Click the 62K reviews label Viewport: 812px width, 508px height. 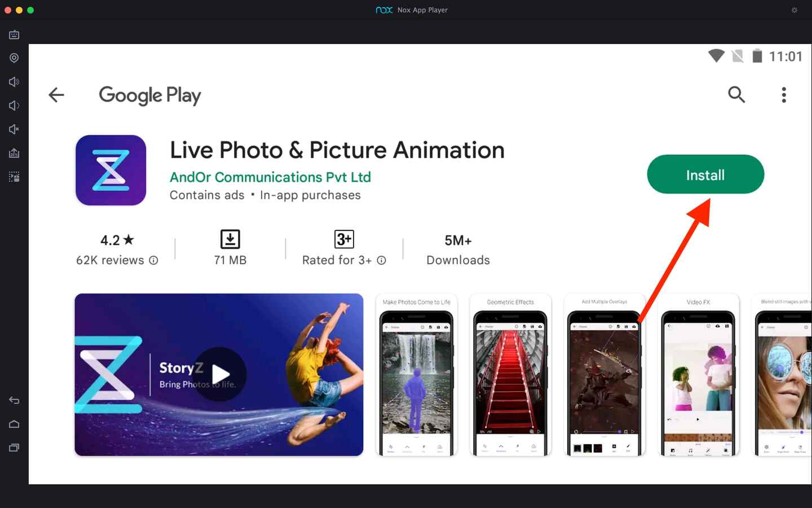(x=110, y=260)
